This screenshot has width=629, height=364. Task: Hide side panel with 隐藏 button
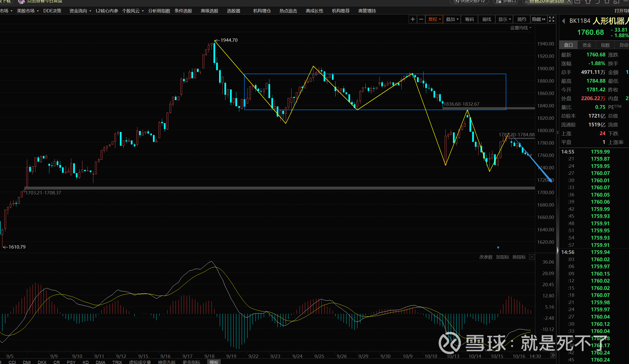(539, 19)
